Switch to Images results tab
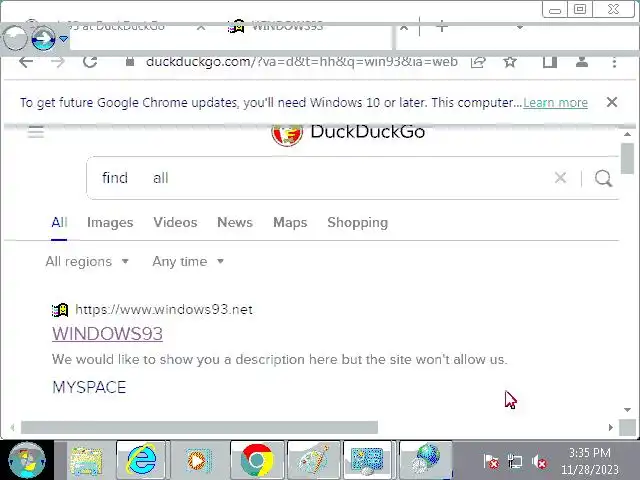 click(110, 222)
